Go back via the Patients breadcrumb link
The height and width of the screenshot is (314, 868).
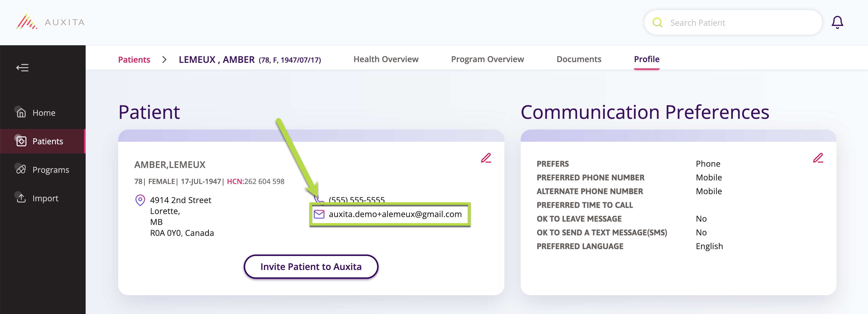click(x=134, y=59)
